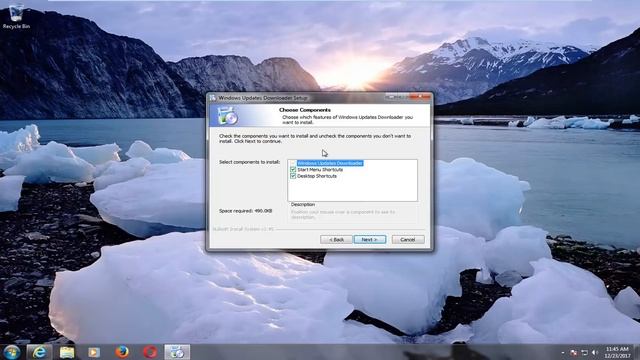Click the Description group label

coord(302,204)
